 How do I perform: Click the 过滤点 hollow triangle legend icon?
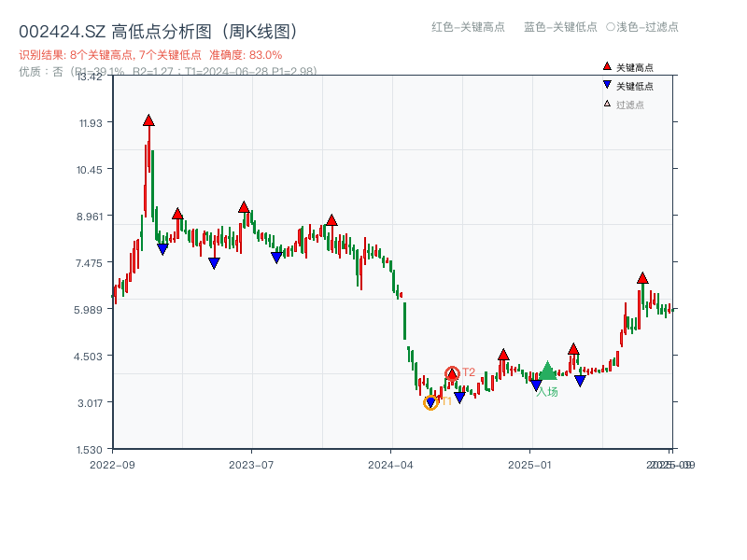(x=606, y=104)
